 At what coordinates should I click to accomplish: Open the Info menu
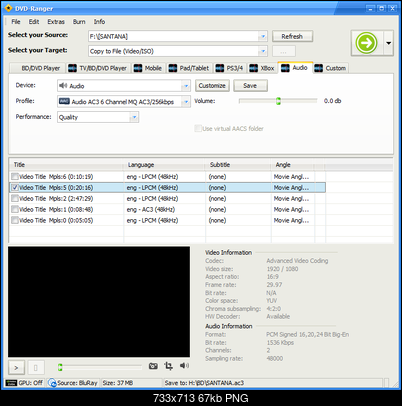[99, 22]
